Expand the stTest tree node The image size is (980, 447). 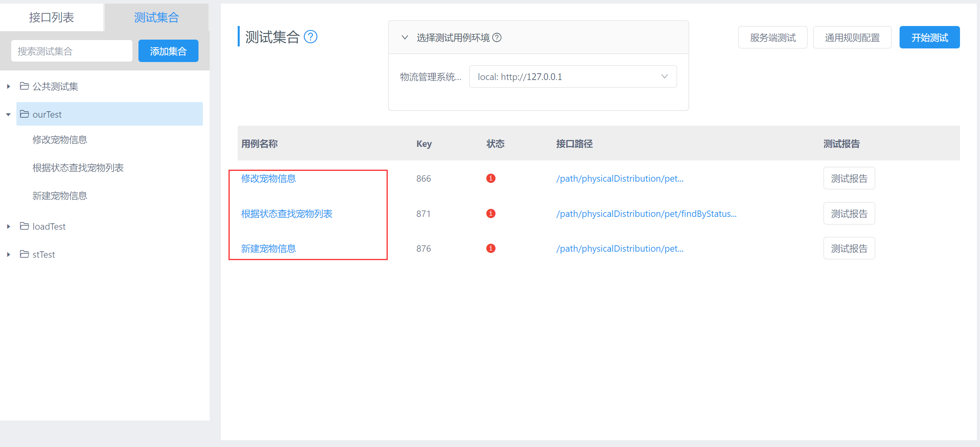pos(8,254)
